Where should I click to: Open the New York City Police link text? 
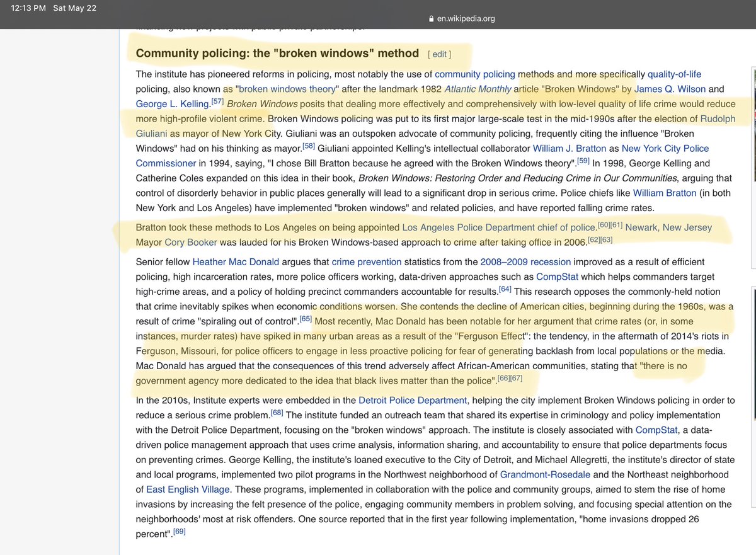click(665, 149)
